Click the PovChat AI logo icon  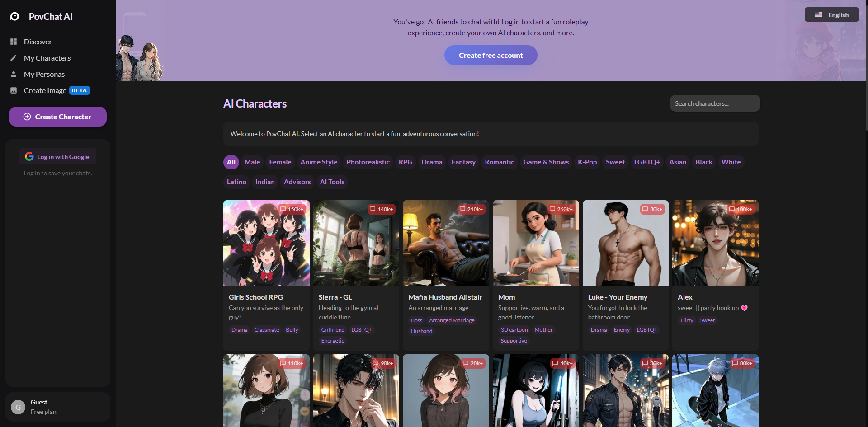tap(15, 17)
